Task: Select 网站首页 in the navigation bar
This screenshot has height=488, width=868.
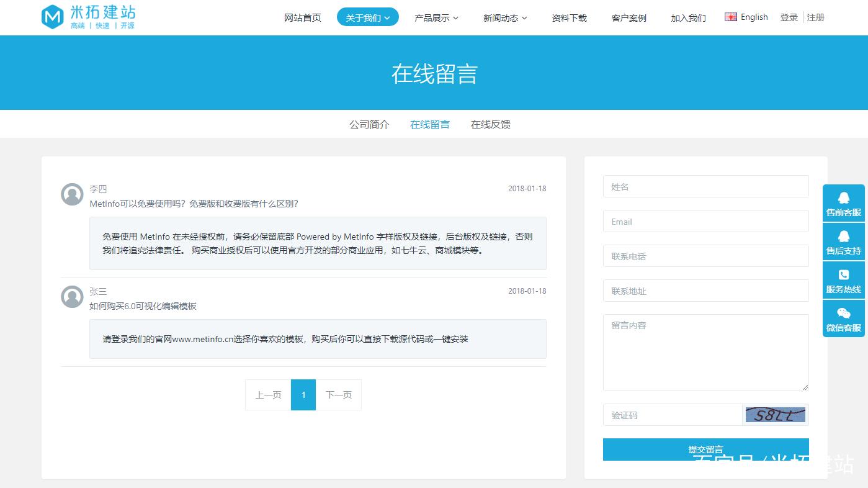Action: coord(302,18)
